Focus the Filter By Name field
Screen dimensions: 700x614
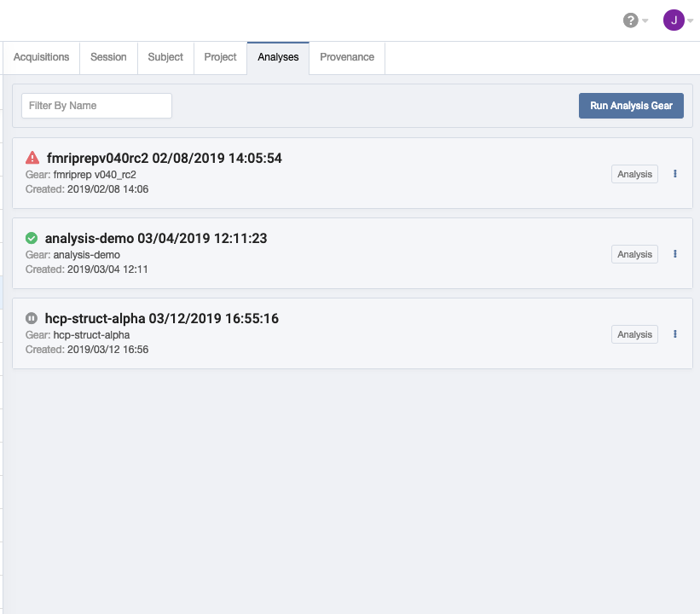(97, 106)
